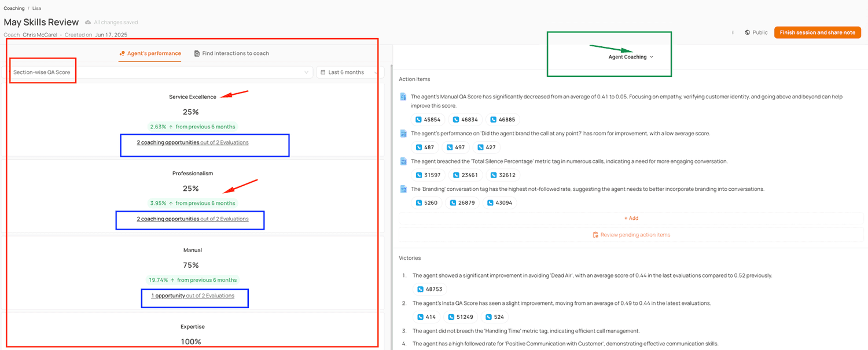Click the May Skills Review title

coord(41,22)
